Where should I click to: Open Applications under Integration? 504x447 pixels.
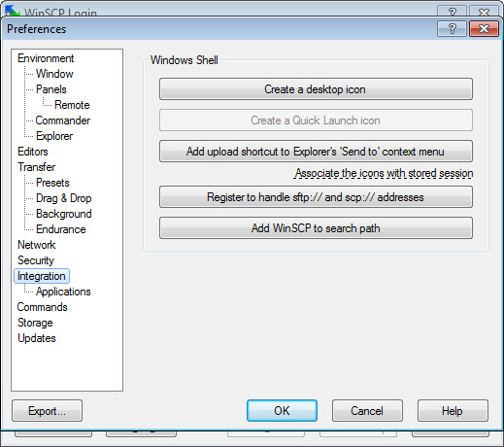63,292
